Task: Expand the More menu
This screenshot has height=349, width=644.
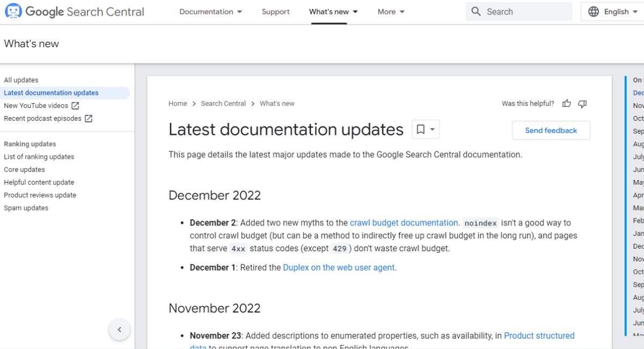Action: tap(391, 12)
